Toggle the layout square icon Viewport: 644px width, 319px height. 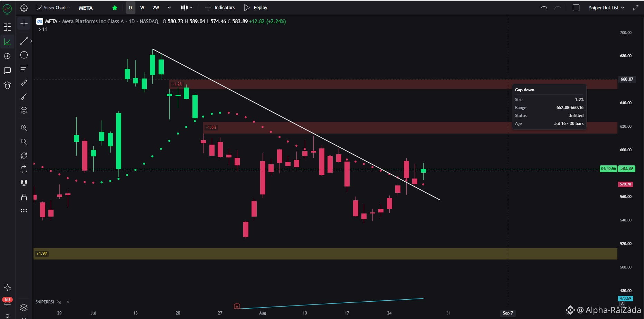coord(576,8)
